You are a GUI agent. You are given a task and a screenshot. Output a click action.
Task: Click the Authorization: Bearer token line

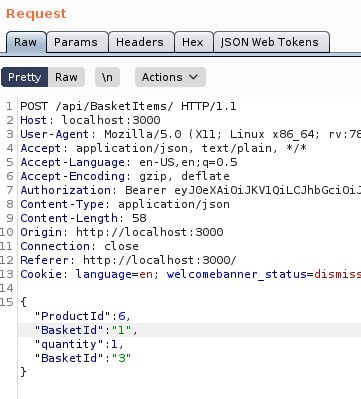(191, 190)
